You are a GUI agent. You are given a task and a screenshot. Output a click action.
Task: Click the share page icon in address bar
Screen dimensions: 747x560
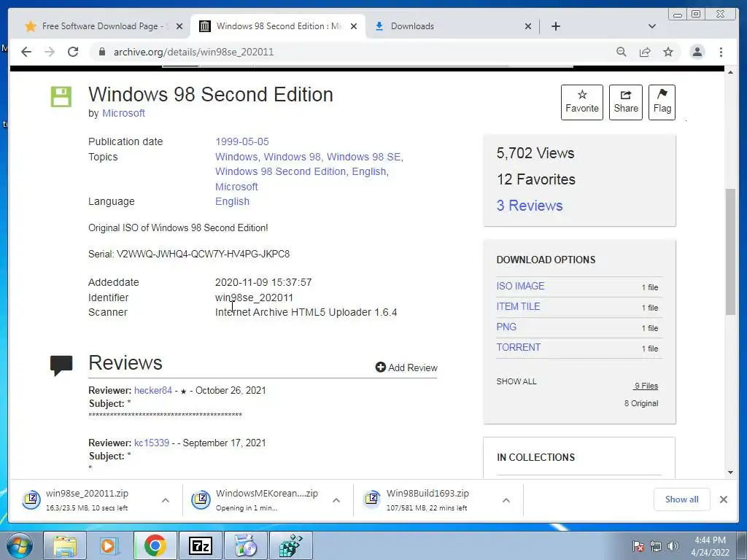click(x=645, y=52)
